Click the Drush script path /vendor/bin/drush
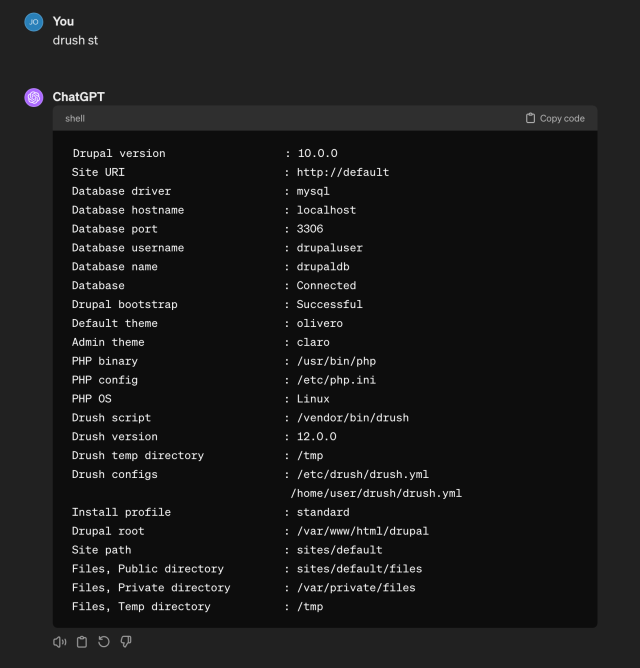 point(353,417)
